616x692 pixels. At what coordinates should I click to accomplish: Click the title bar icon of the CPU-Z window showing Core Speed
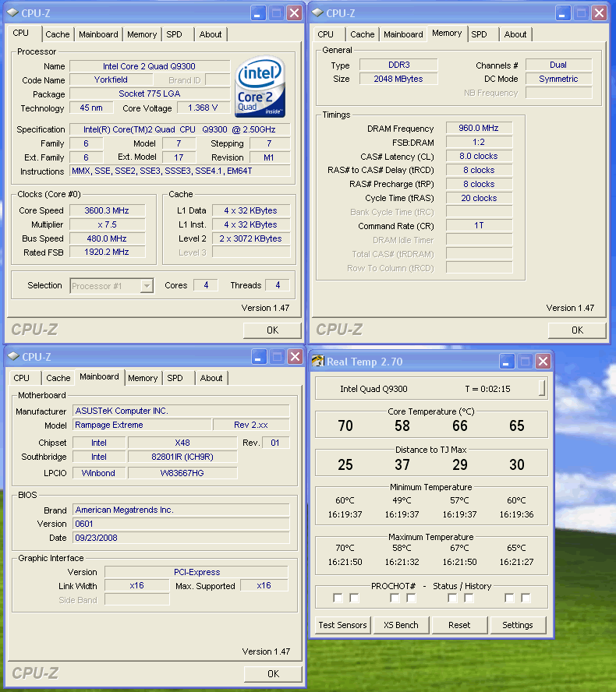(12, 12)
